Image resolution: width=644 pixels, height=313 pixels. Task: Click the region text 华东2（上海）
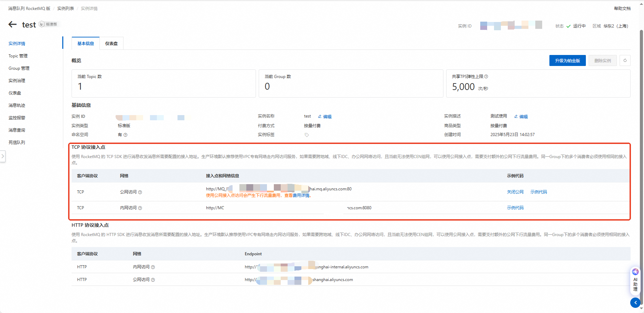click(x=616, y=26)
